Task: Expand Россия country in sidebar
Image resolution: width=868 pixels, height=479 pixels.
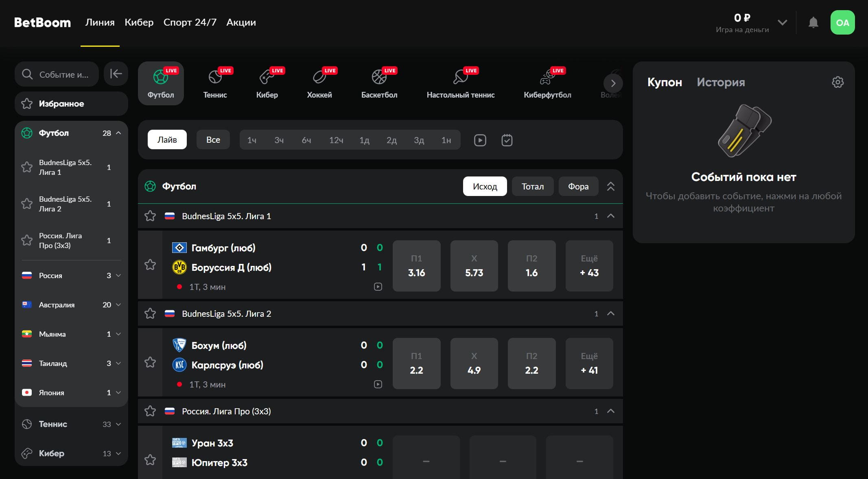Action: 118,275
